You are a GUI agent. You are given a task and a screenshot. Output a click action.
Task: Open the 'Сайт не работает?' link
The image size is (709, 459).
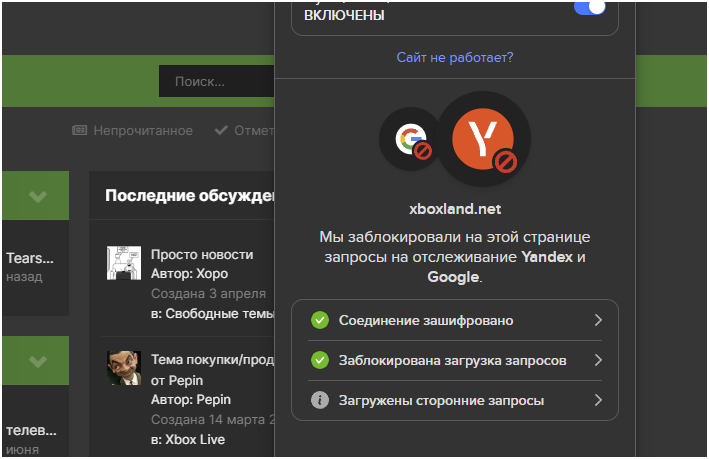455,57
